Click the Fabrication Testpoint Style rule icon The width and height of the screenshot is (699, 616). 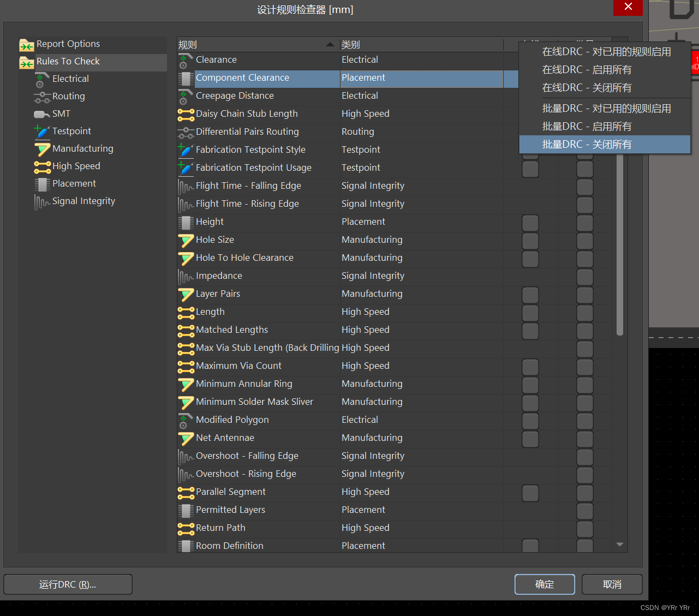[186, 150]
